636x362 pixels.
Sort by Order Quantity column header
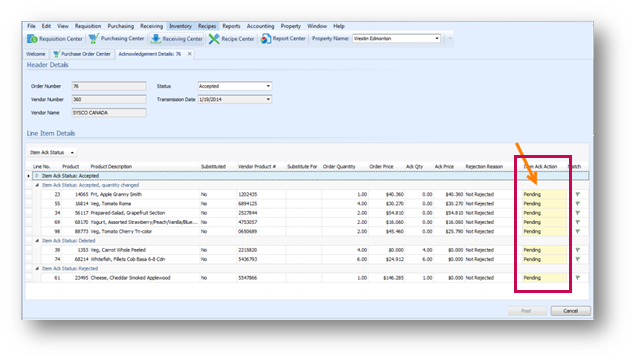pos(339,167)
